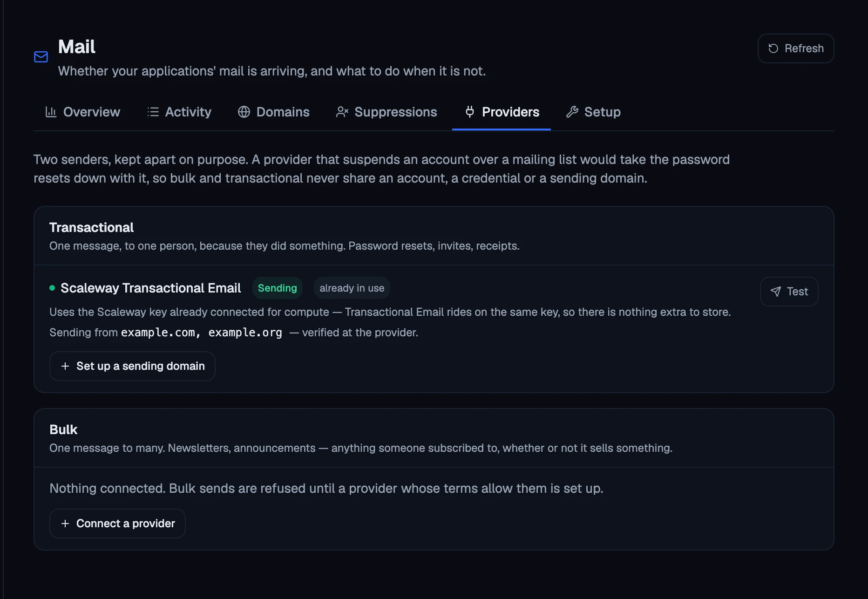
Task: Click the globe icon beside Domains
Action: click(244, 112)
